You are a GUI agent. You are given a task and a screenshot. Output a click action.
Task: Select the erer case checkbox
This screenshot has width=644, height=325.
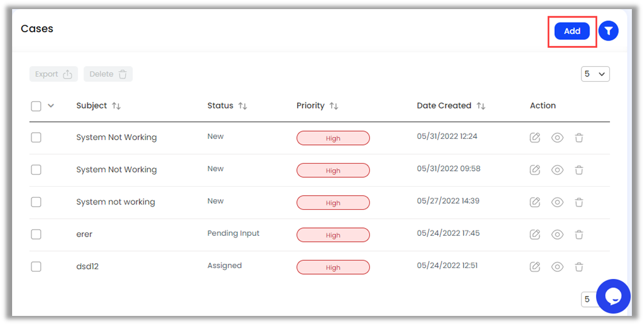point(36,235)
